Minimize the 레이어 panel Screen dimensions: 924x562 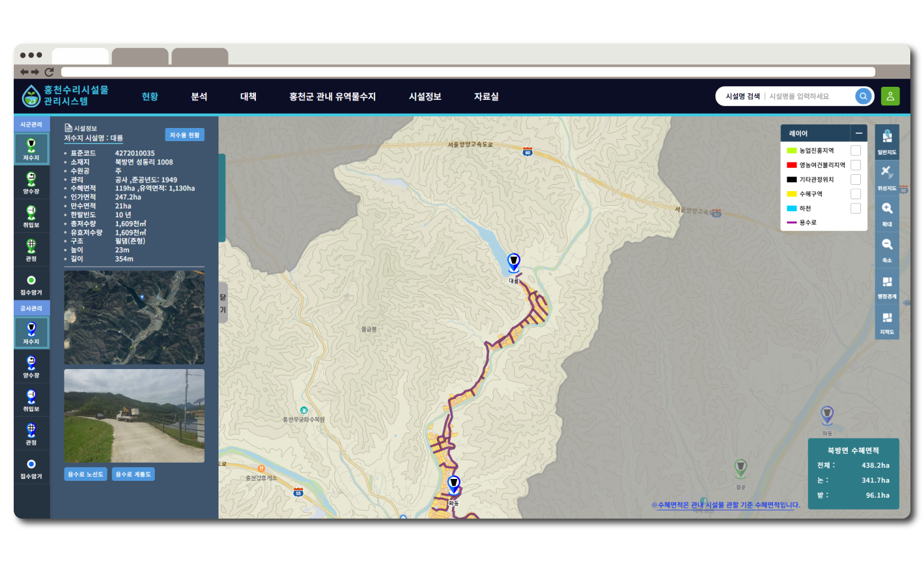(858, 133)
